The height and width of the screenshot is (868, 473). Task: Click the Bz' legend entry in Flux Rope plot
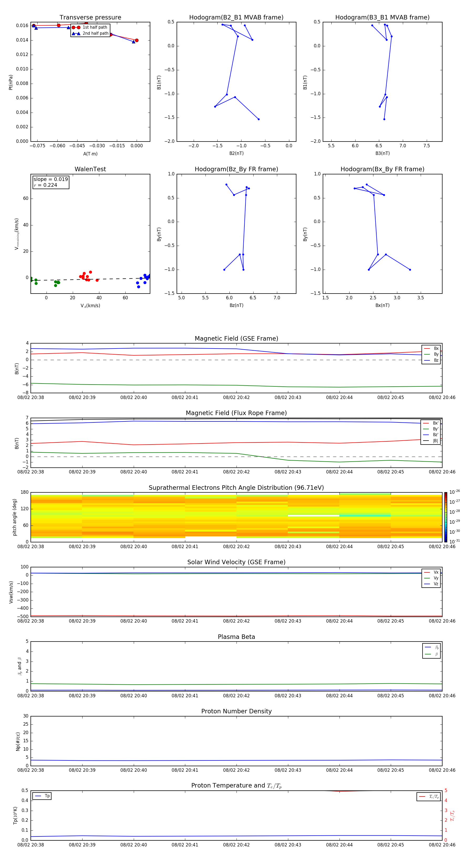pyautogui.click(x=431, y=435)
